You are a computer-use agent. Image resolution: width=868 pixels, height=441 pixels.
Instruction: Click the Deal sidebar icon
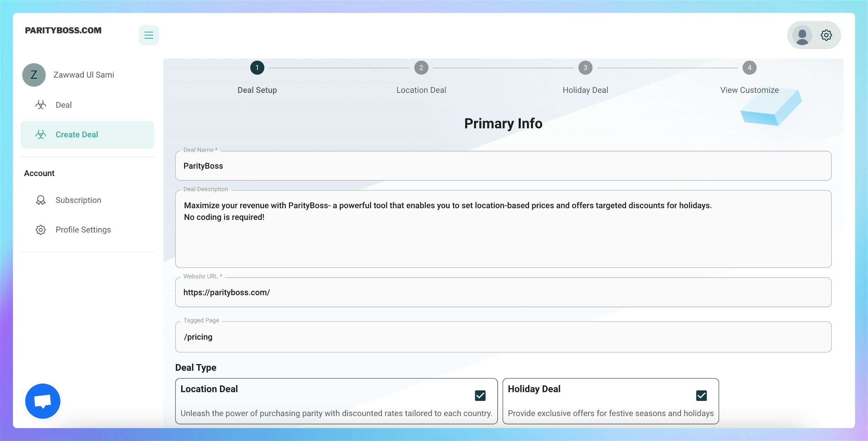(41, 105)
